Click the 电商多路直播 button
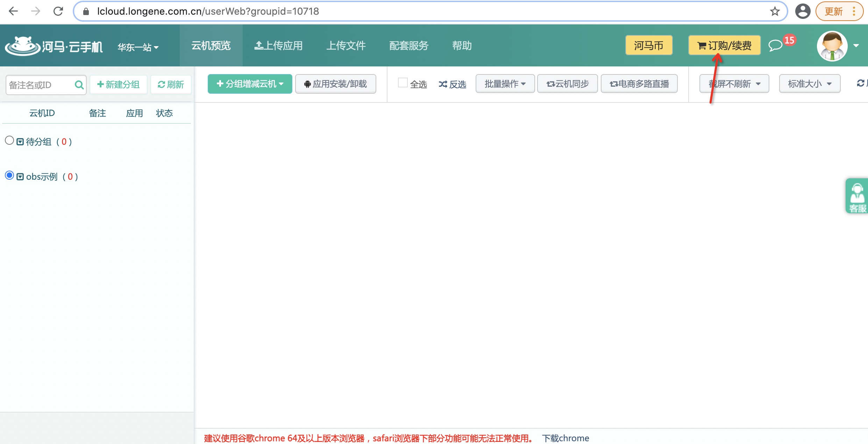The height and width of the screenshot is (444, 868). coord(639,84)
